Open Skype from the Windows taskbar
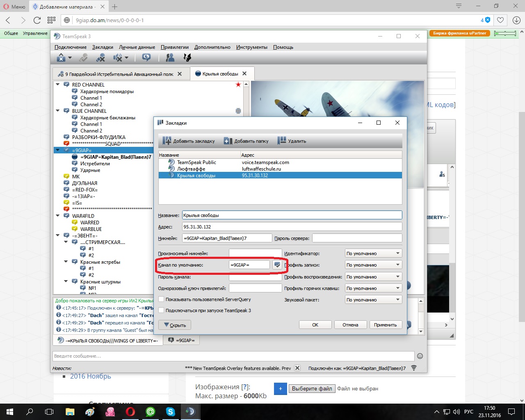 point(170,411)
